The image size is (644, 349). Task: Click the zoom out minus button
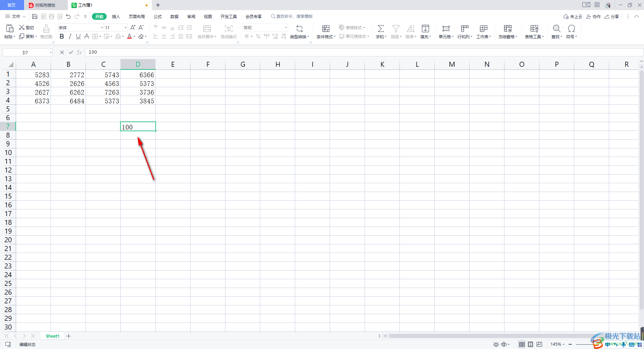pos(570,344)
